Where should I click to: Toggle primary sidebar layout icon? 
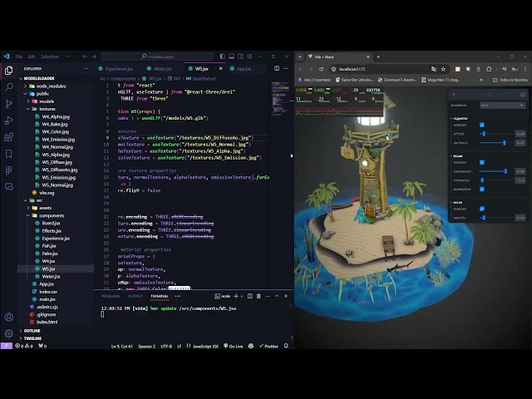pyautogui.click(x=223, y=57)
